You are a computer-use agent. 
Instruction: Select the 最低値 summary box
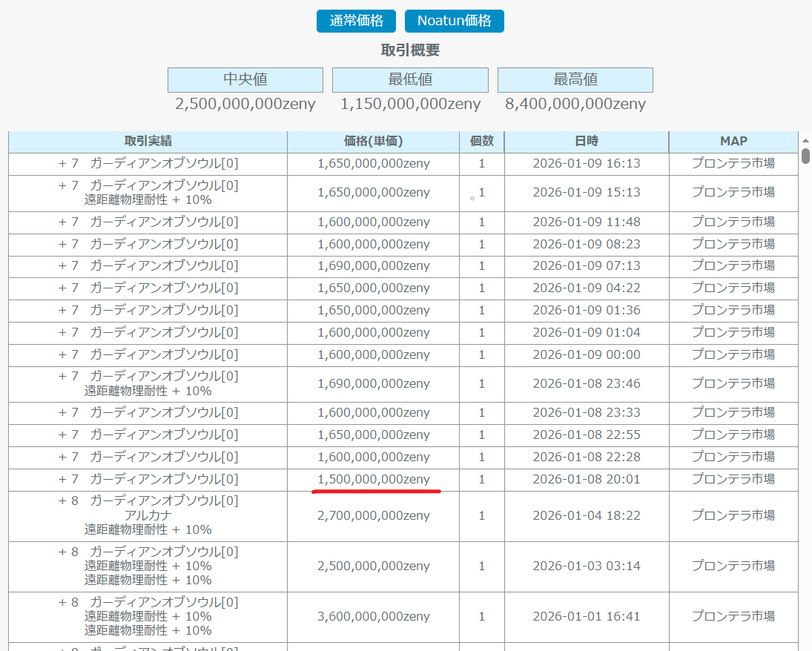click(x=410, y=80)
